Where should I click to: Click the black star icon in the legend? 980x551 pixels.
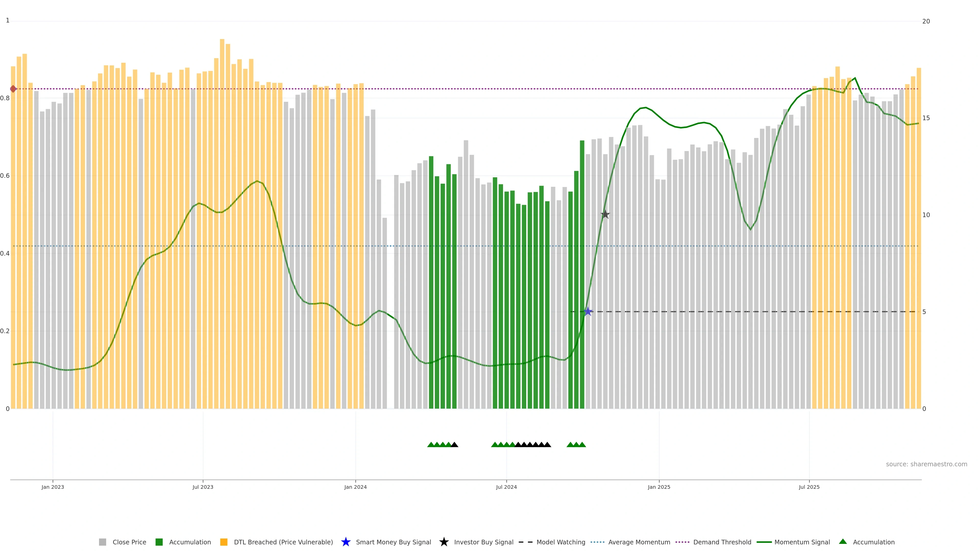point(444,542)
